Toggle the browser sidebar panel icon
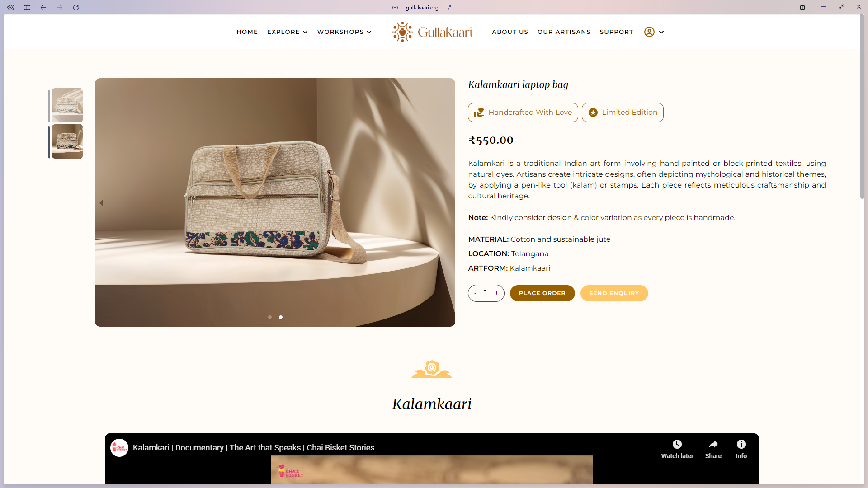This screenshot has width=868, height=488. (27, 8)
